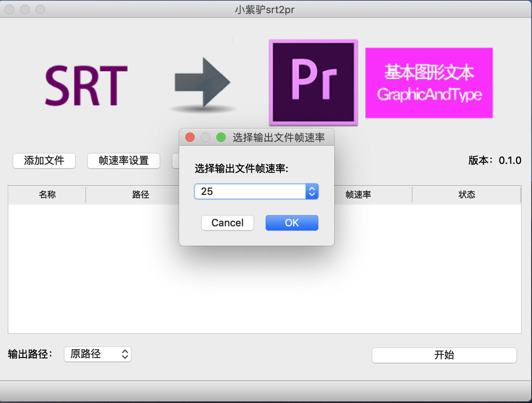Click the 版本: 0.1.0 version label
The width and height of the screenshot is (532, 403).
coord(495,160)
